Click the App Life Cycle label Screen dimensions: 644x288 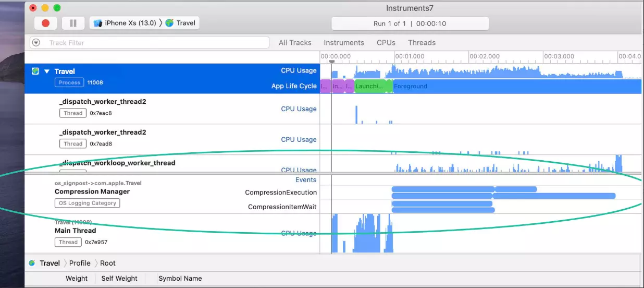[294, 86]
